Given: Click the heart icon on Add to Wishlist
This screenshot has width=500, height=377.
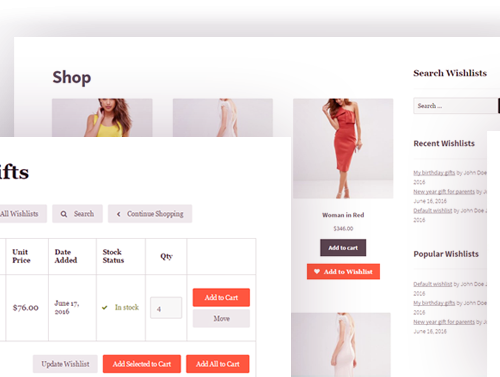Looking at the screenshot, I should [x=317, y=271].
